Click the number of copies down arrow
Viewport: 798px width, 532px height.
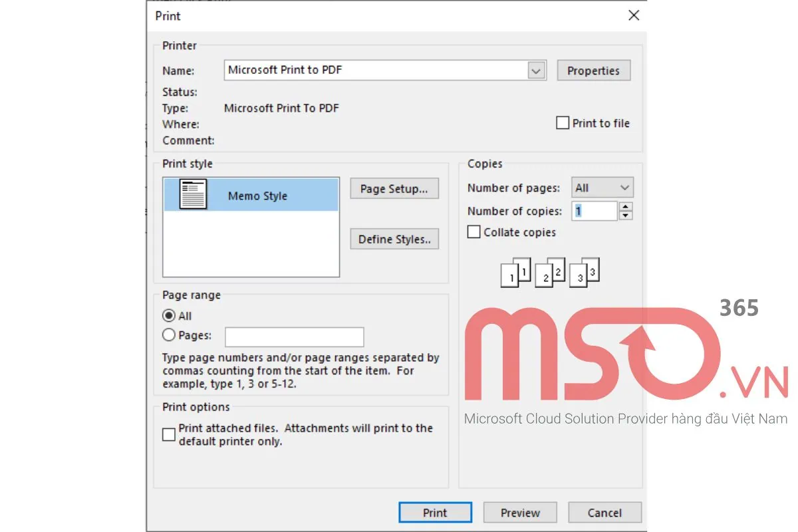tap(625, 214)
